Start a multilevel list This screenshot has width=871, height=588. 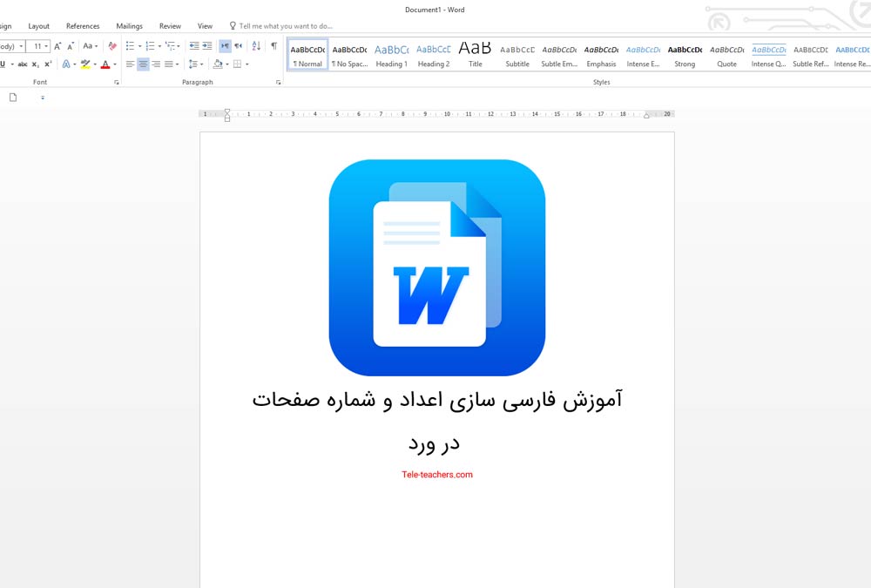tap(170, 46)
